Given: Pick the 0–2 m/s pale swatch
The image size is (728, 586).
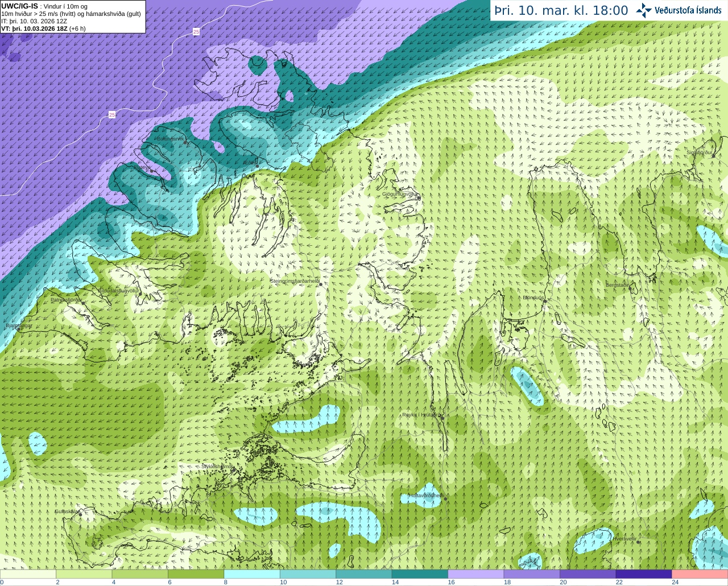Looking at the screenshot, I should point(28,574).
